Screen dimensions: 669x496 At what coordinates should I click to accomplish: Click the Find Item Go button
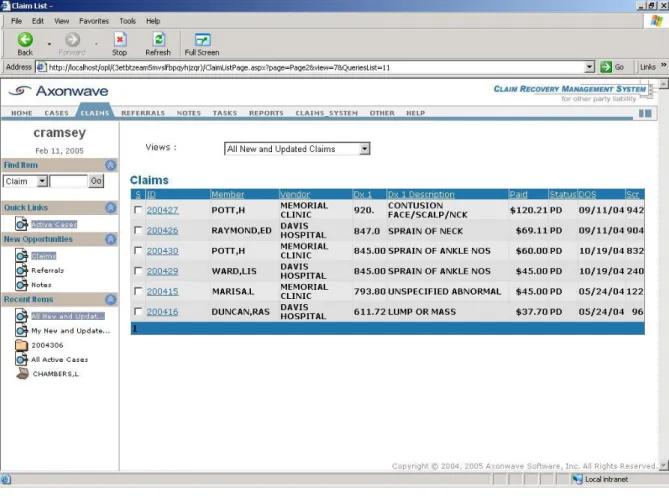(x=96, y=181)
